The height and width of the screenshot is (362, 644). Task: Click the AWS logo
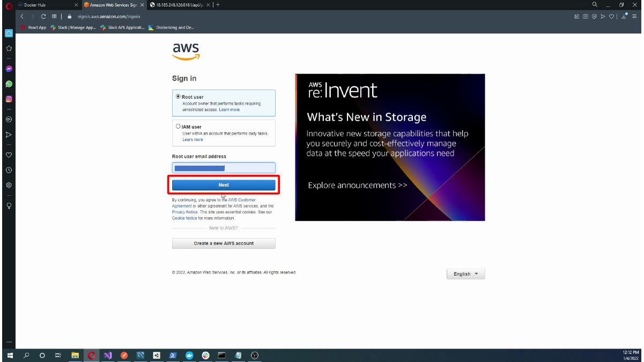click(x=186, y=51)
